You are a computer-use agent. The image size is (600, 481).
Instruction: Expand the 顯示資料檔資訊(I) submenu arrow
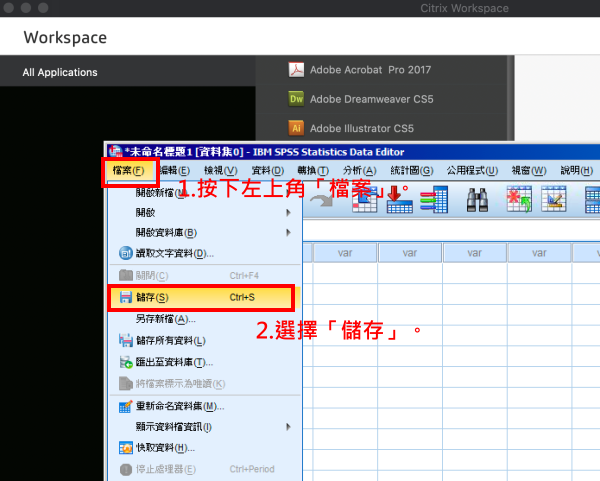pyautogui.click(x=289, y=427)
